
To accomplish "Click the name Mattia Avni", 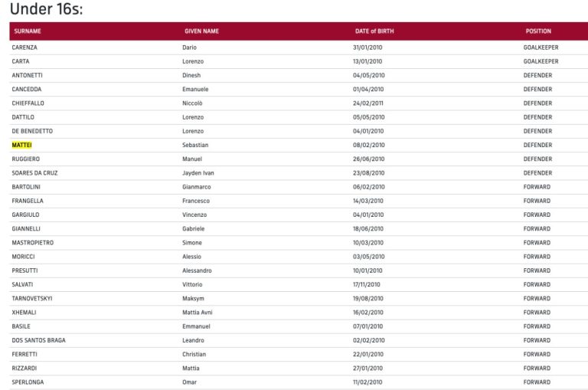I will [198, 313].
